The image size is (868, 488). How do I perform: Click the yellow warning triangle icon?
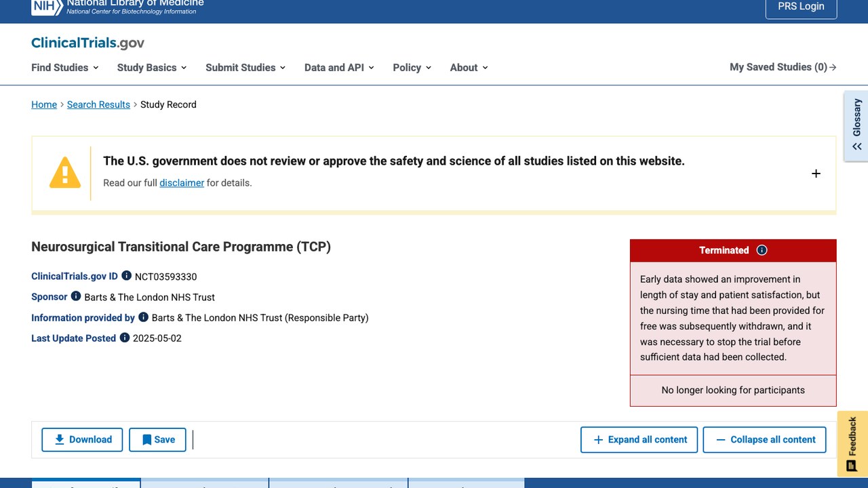[x=65, y=172]
